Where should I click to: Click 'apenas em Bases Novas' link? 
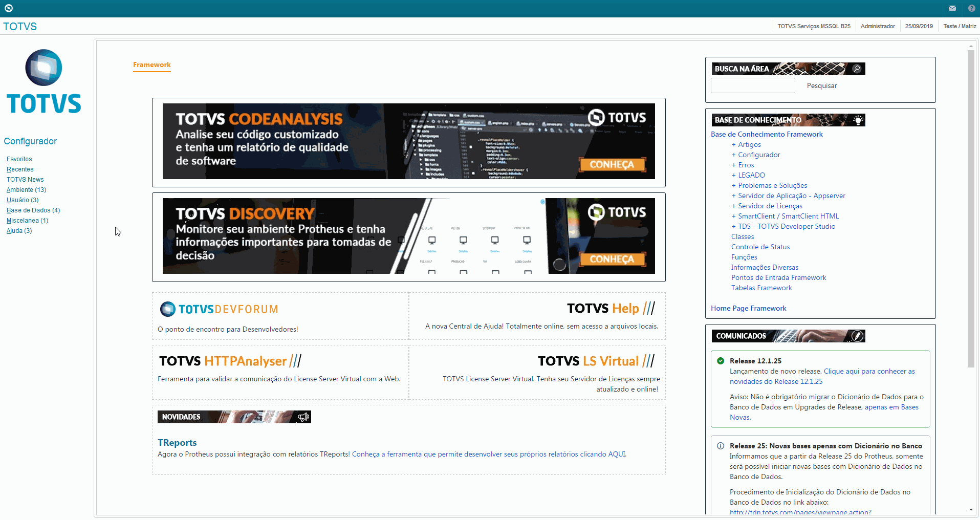point(824,412)
